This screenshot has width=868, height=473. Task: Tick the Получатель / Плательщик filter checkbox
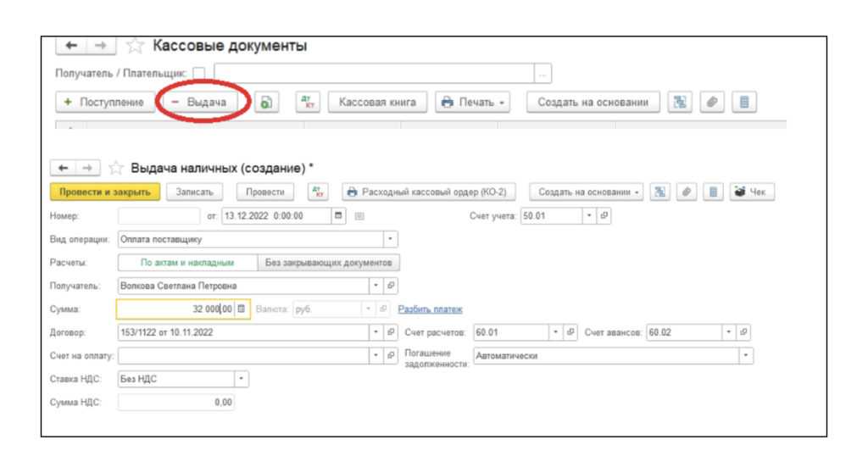198,75
